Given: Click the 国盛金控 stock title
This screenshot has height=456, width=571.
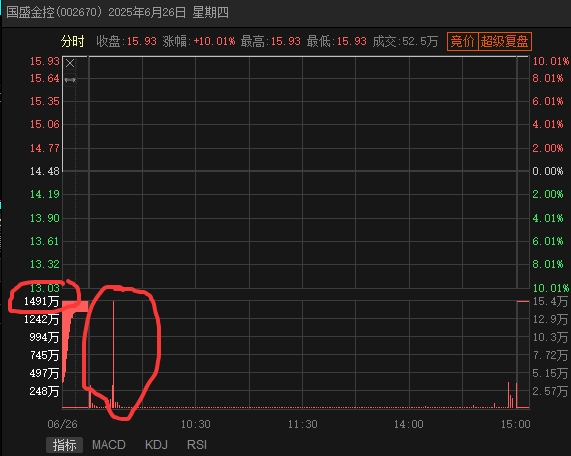Looking at the screenshot, I should 30,12.
